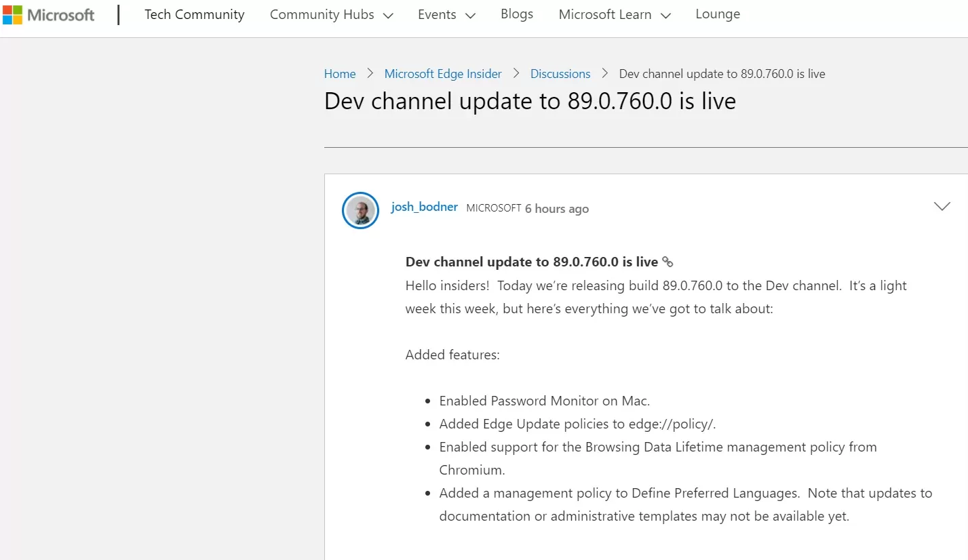Click the post's bold heading text
This screenshot has height=560, width=968.
[532, 262]
